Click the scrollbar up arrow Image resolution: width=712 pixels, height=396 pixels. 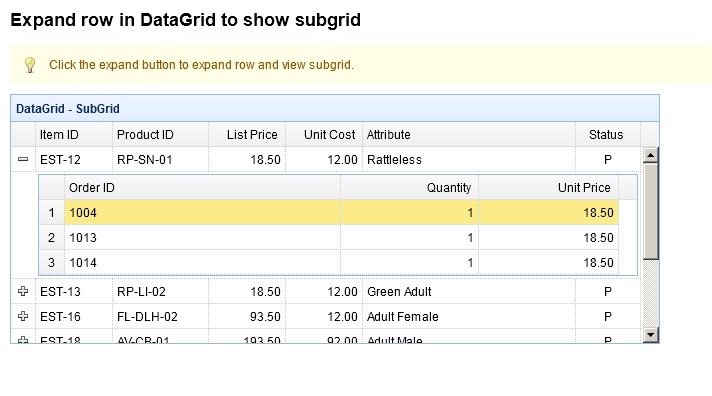pos(651,155)
